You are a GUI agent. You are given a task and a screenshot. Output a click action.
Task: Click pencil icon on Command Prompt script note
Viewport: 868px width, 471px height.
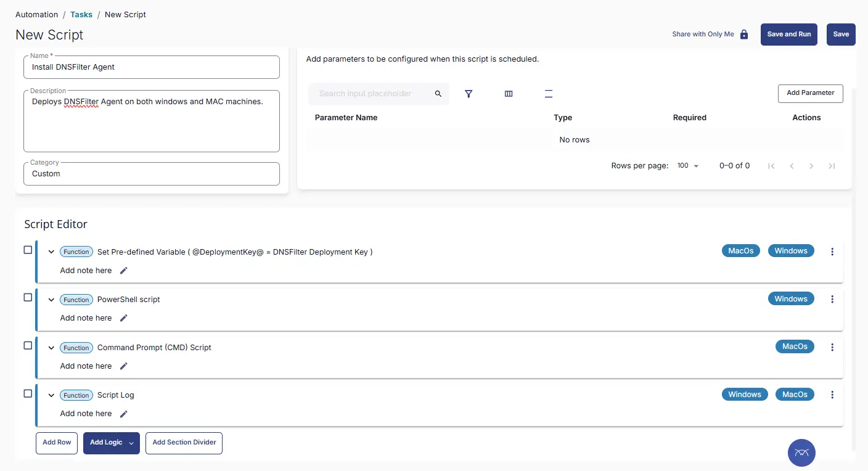pyautogui.click(x=123, y=366)
